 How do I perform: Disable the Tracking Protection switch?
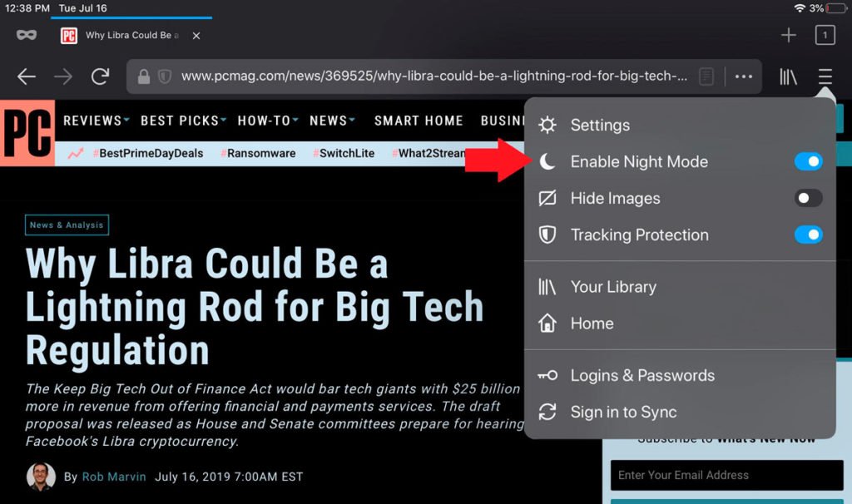(x=808, y=235)
